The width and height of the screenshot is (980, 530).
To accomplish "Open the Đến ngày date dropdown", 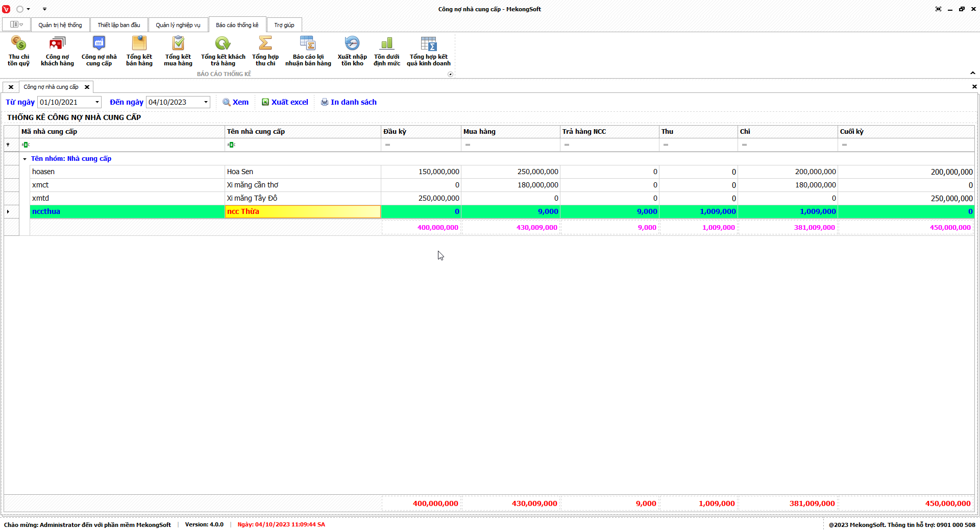I will pyautogui.click(x=206, y=102).
